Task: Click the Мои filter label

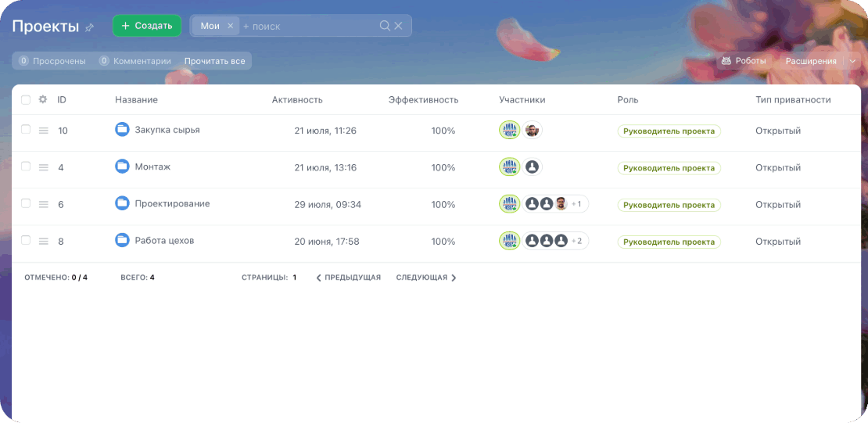Action: pos(210,26)
